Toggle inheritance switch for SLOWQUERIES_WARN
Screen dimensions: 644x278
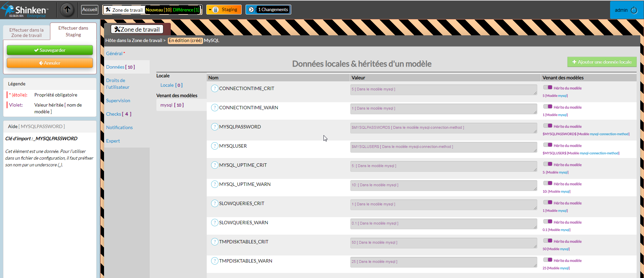tap(548, 222)
